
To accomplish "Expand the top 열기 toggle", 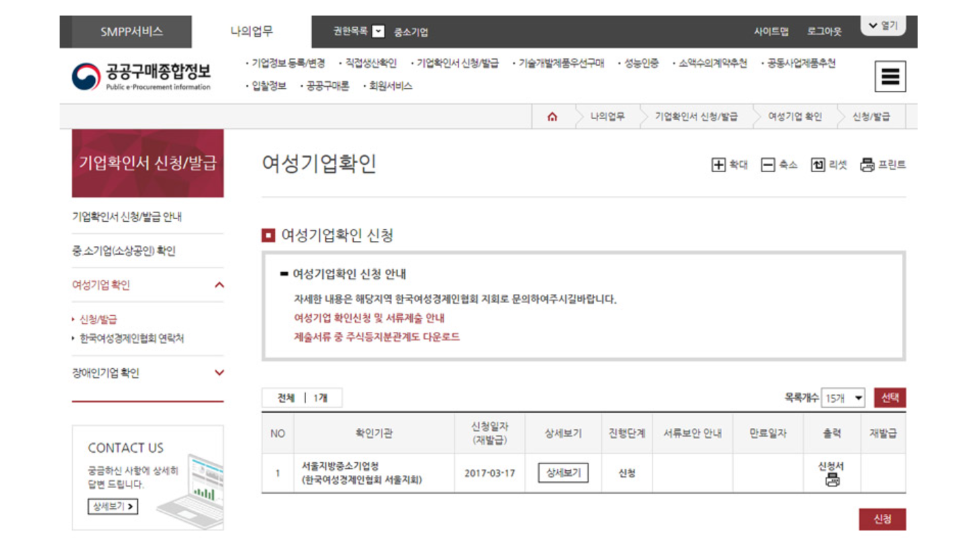I will click(883, 26).
